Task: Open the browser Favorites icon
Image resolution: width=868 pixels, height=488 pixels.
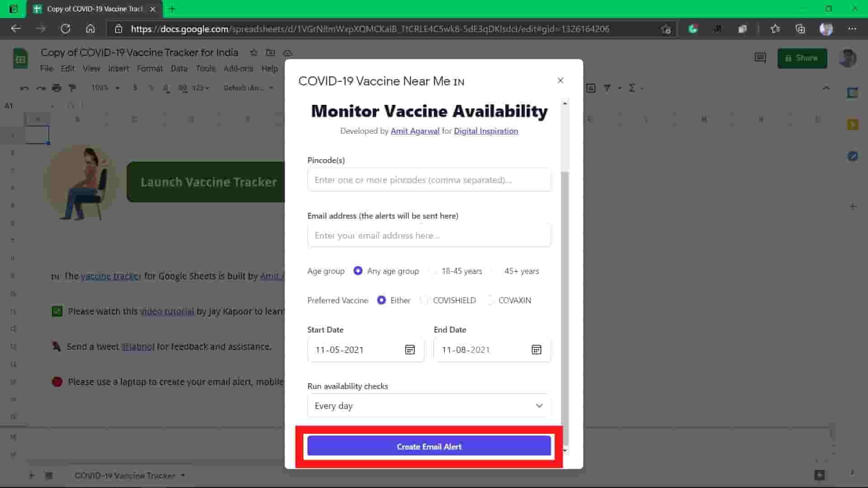Action: 775,29
